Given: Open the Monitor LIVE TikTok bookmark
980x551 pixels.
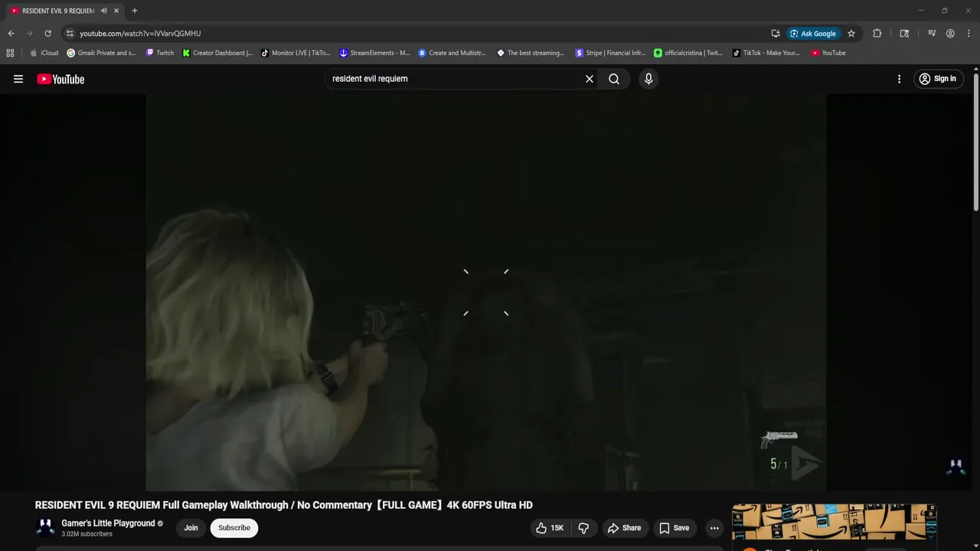Looking at the screenshot, I should (x=296, y=53).
